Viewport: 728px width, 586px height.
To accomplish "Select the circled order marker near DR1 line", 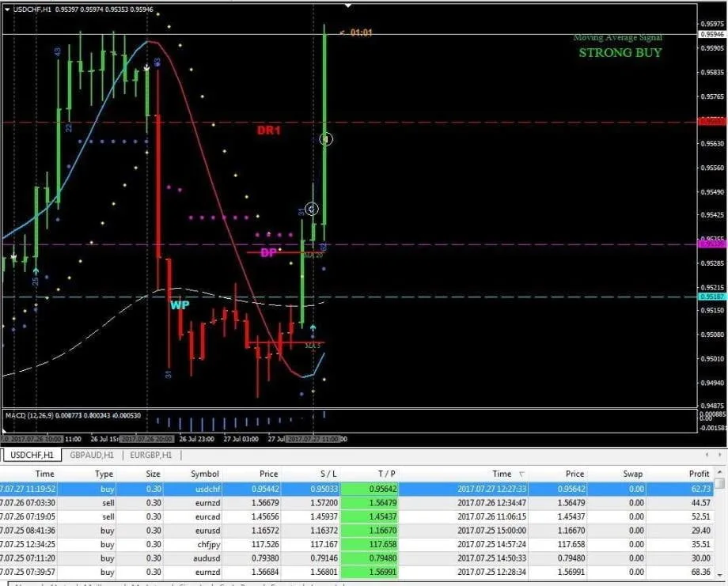I will click(x=324, y=139).
